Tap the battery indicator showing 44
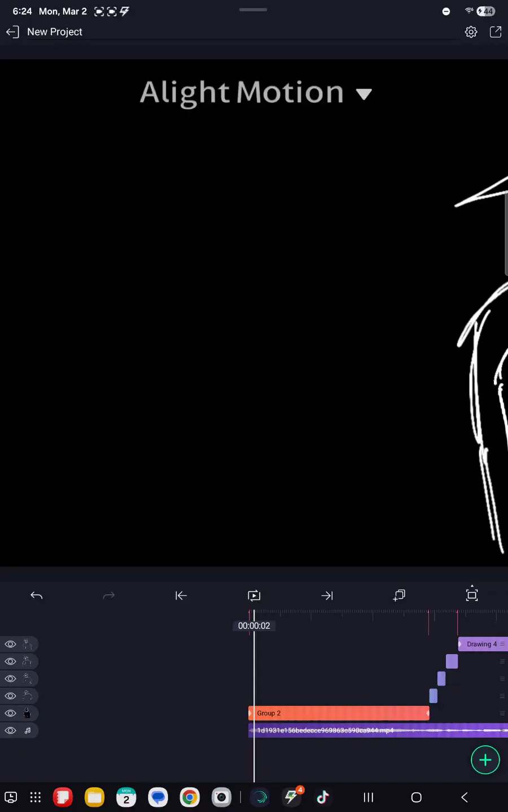The image size is (508, 812). click(x=486, y=11)
